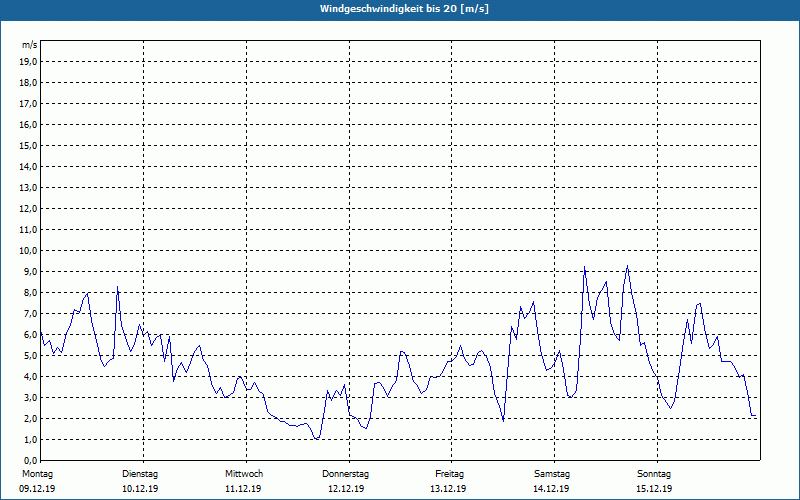
Task: Select the 5,0 y-axis value
Action: tap(30, 356)
